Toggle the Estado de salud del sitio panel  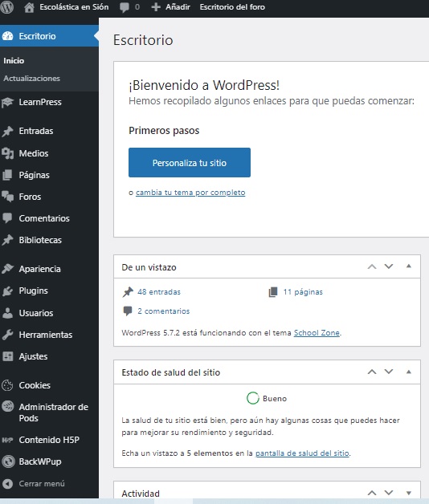click(409, 372)
